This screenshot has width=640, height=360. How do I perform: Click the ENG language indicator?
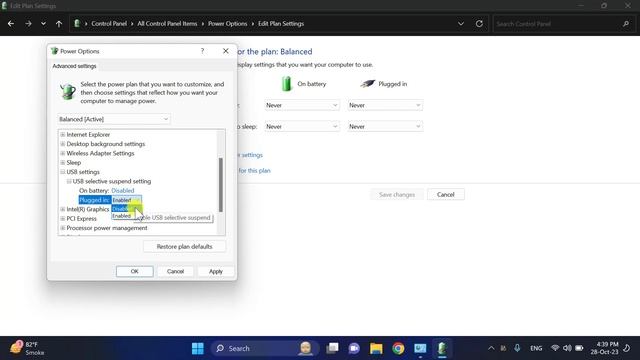(536, 348)
